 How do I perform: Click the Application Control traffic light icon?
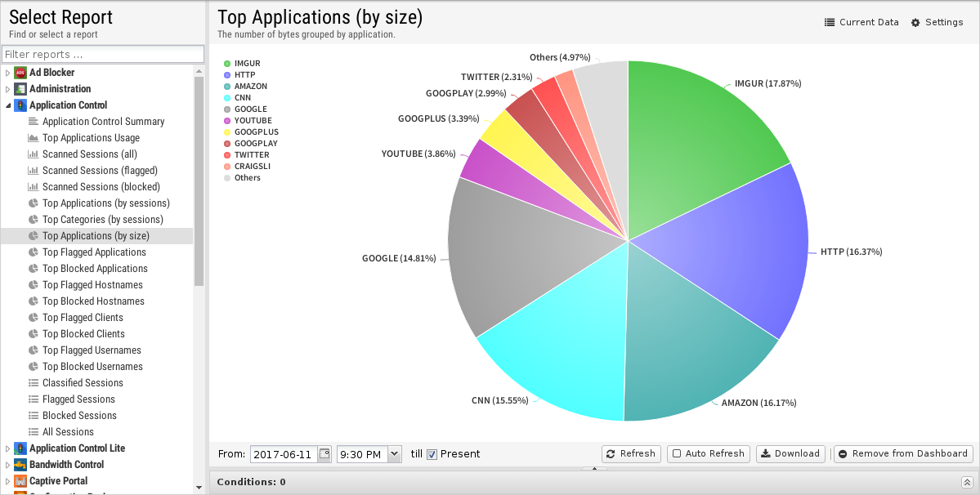click(20, 105)
